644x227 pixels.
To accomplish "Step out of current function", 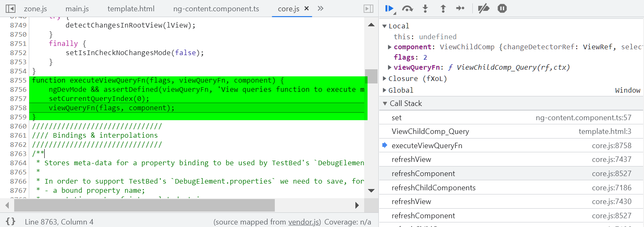I will point(443,8).
